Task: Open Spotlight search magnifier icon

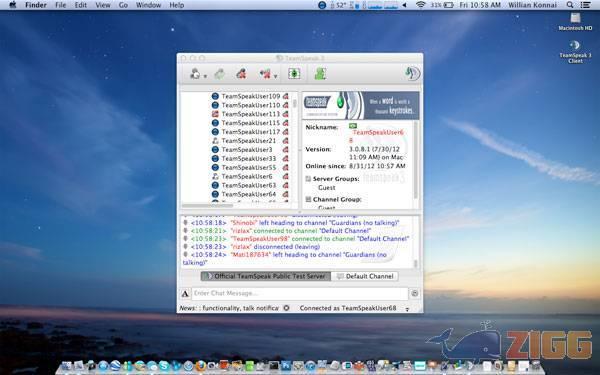Action: [x=570, y=5]
